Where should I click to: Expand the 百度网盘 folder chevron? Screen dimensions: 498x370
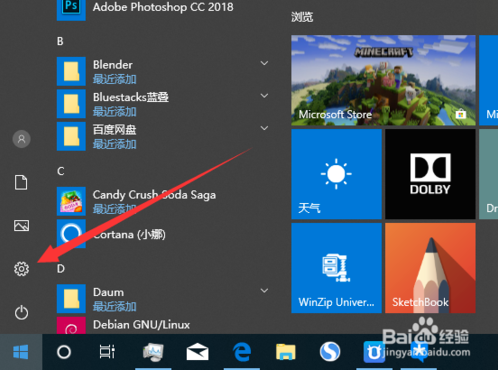pyautogui.click(x=264, y=128)
